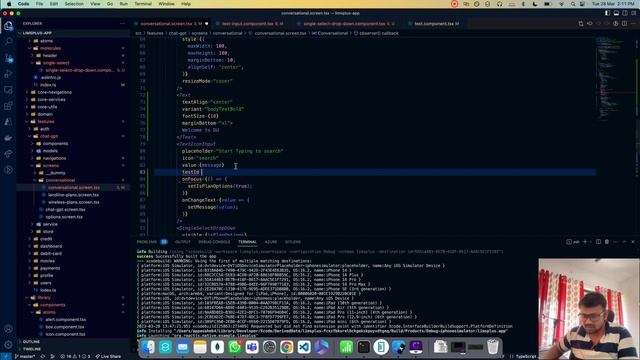Screen dimensions: 640x360
Task: Open options.screen.tsx file
Action: [64, 217]
